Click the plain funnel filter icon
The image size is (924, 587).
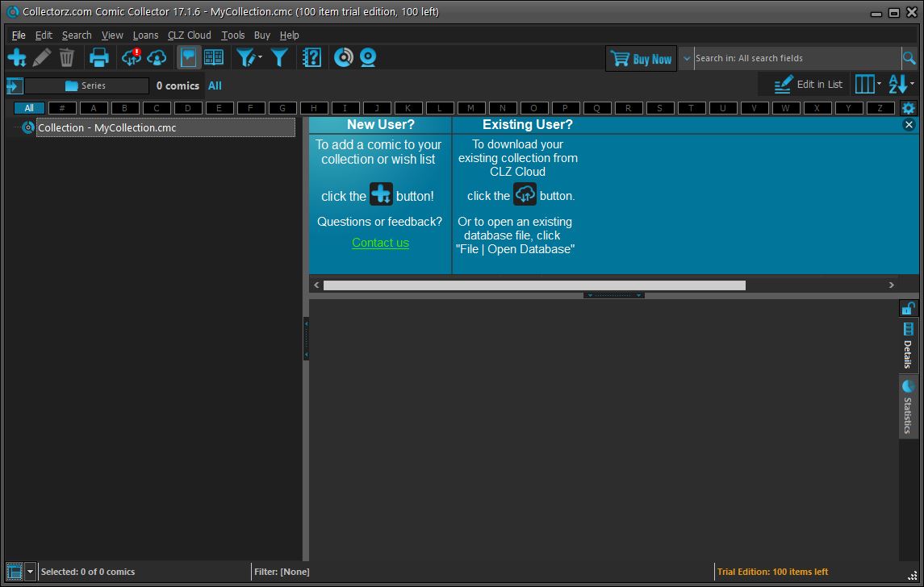click(x=279, y=57)
